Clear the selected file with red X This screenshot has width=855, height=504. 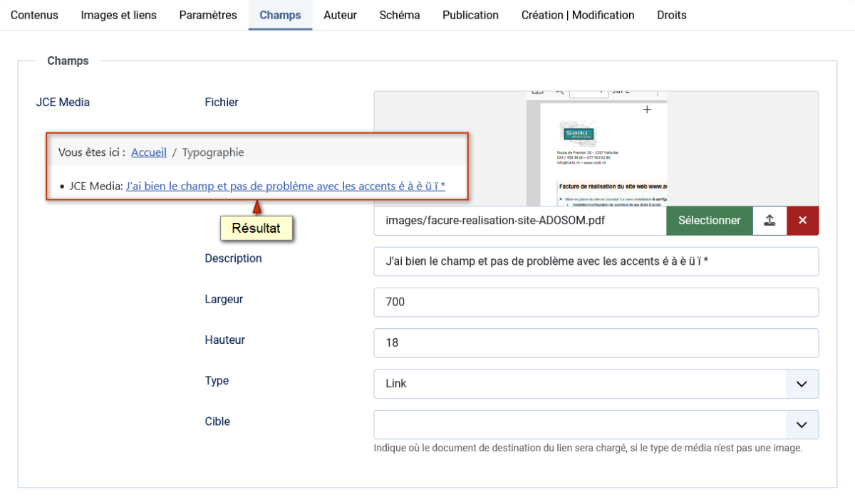tap(803, 221)
